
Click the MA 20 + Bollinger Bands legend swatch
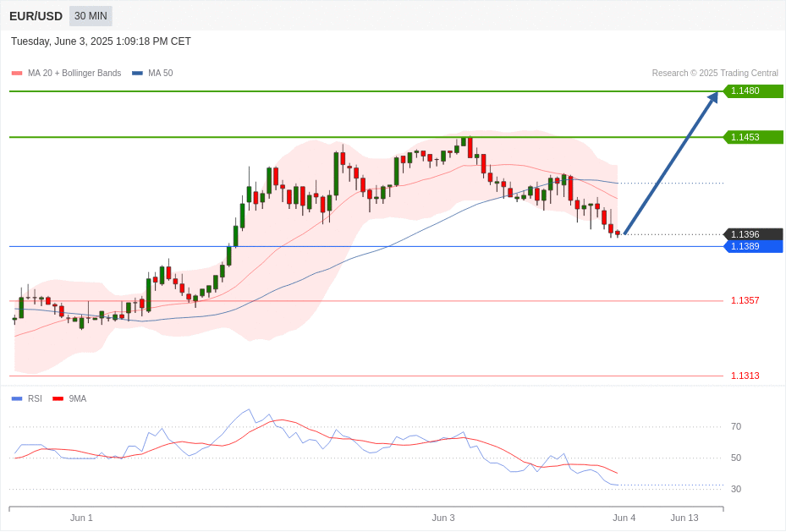tap(17, 73)
